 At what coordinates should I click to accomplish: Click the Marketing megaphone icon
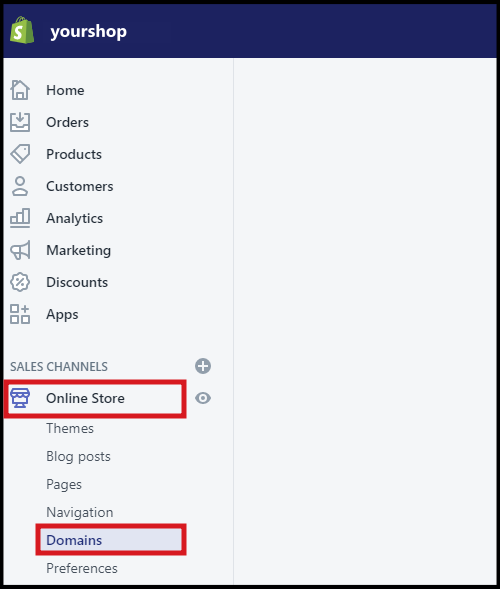click(20, 250)
